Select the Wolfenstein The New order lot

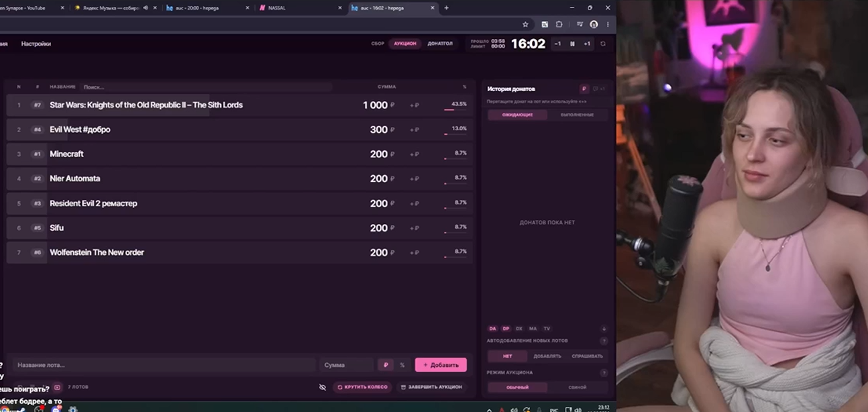tap(97, 252)
